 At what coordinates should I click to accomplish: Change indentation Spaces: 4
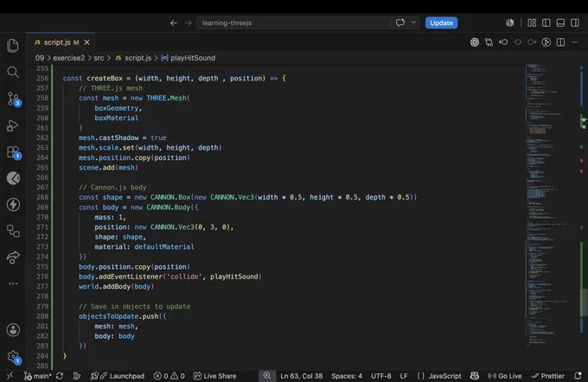click(347, 376)
